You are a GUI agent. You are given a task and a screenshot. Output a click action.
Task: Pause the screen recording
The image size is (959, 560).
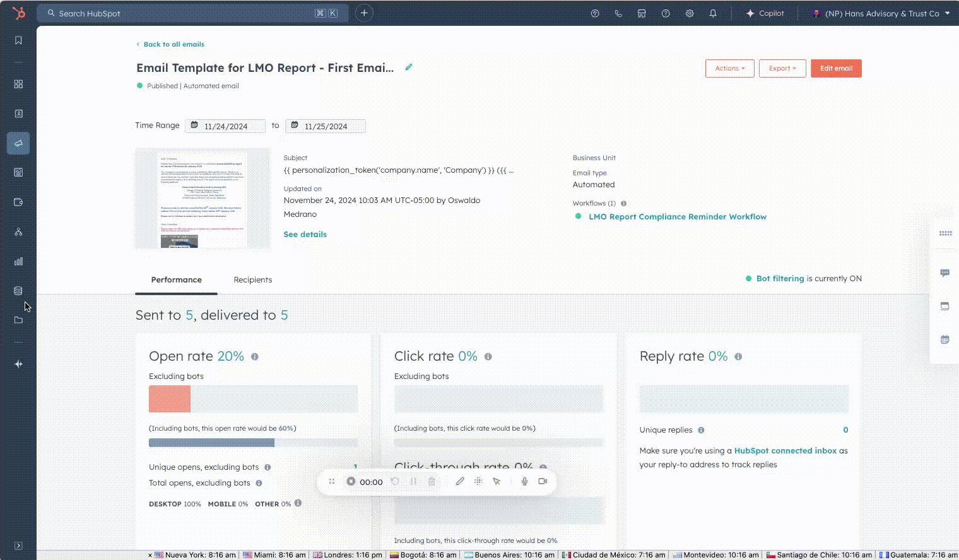413,481
